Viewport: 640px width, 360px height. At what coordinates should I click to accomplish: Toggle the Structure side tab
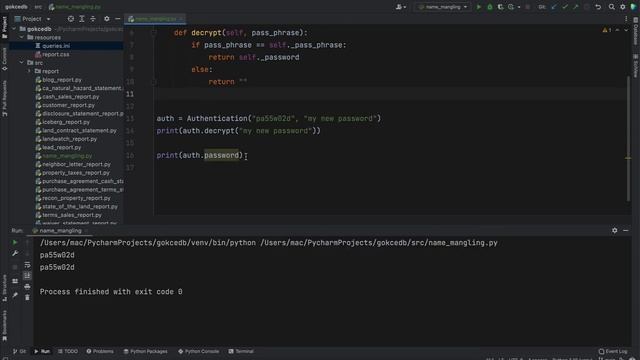(x=4, y=288)
